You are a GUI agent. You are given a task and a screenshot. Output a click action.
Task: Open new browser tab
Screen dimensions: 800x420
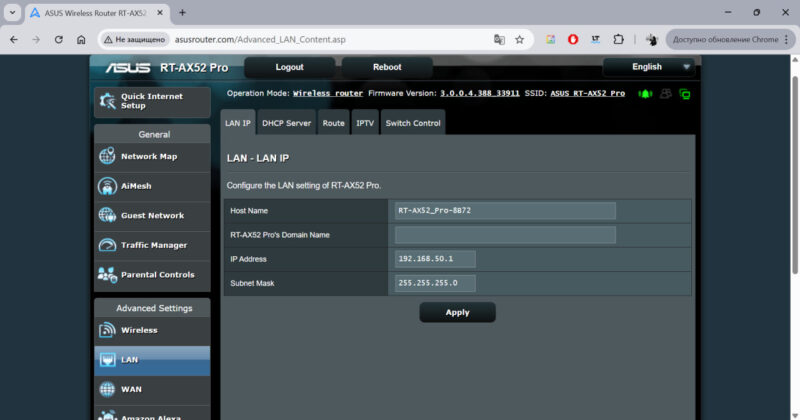(182, 13)
